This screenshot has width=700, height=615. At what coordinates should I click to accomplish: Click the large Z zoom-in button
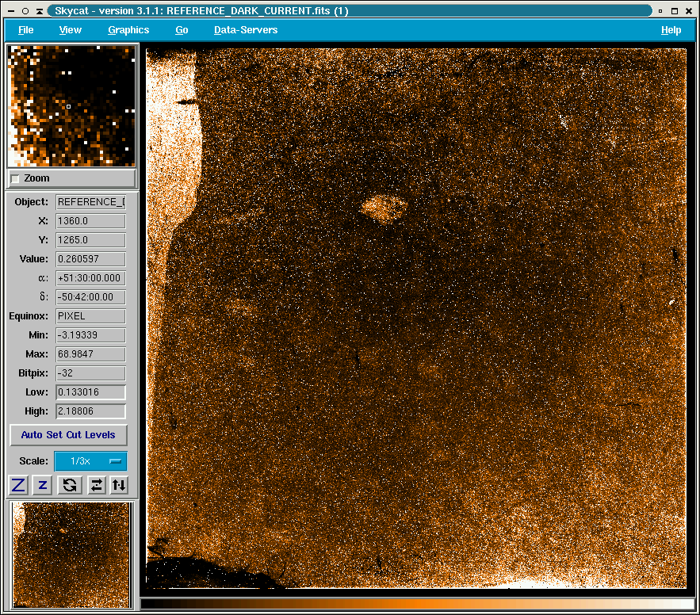pyautogui.click(x=18, y=485)
